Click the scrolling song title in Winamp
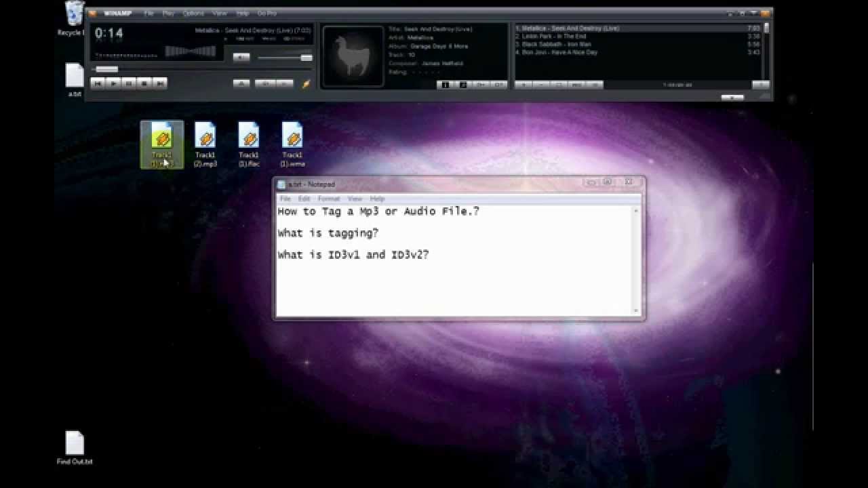 (x=253, y=30)
